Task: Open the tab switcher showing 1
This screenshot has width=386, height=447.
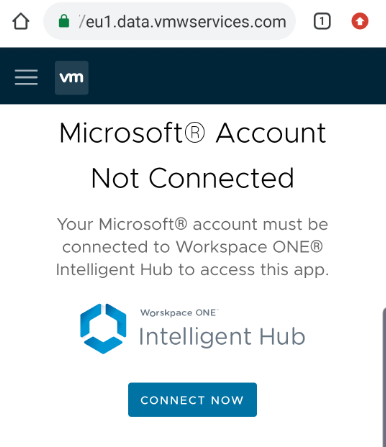Action: [322, 22]
